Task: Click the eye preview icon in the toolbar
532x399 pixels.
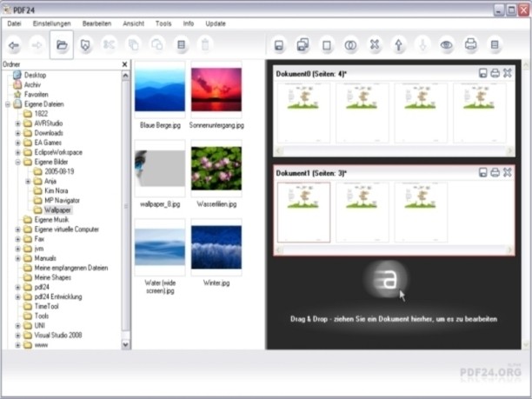Action: coord(447,43)
